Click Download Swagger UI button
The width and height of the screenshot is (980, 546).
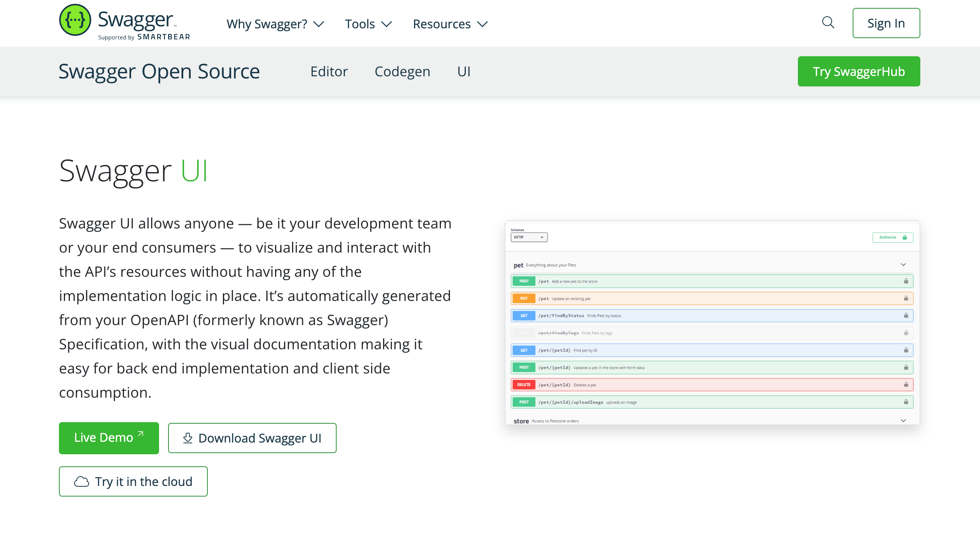click(252, 438)
